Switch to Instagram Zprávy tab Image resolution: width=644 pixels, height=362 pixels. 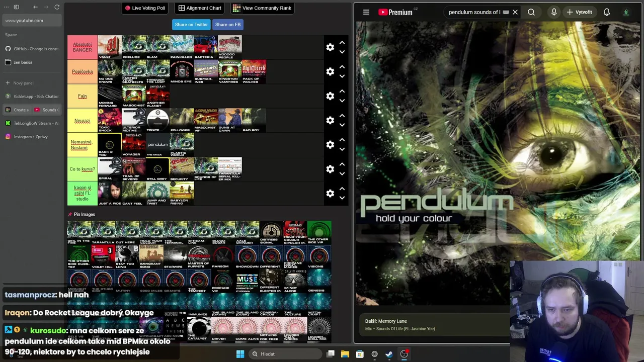click(32, 137)
